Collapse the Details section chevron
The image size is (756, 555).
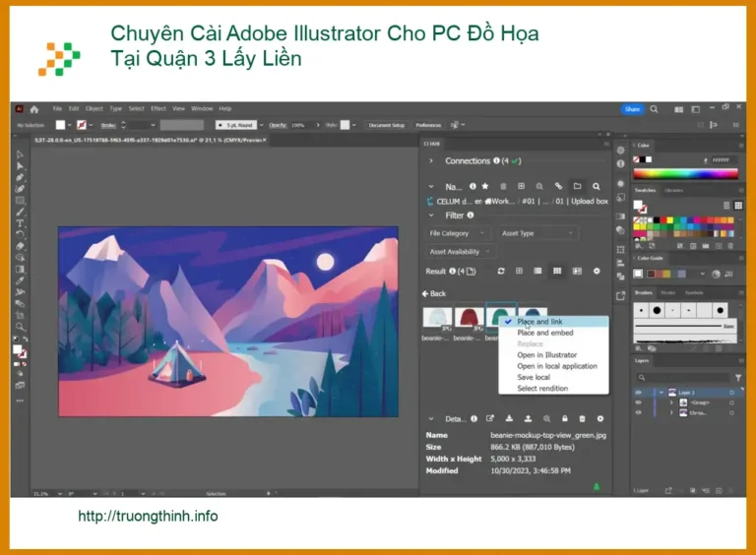[x=431, y=419]
